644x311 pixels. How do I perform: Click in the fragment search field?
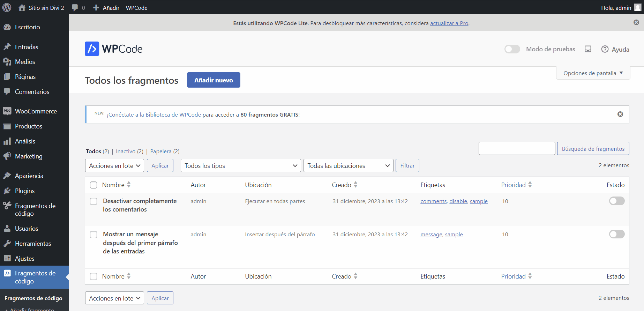pos(517,148)
